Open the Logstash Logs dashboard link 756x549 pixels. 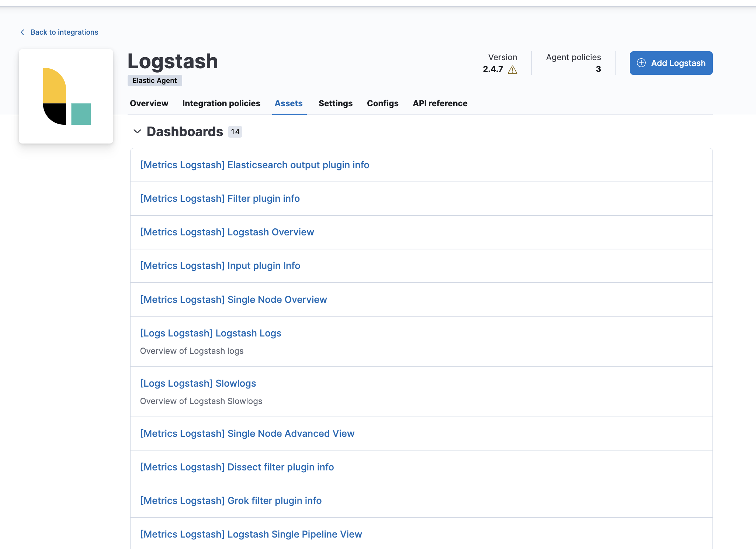click(x=211, y=333)
